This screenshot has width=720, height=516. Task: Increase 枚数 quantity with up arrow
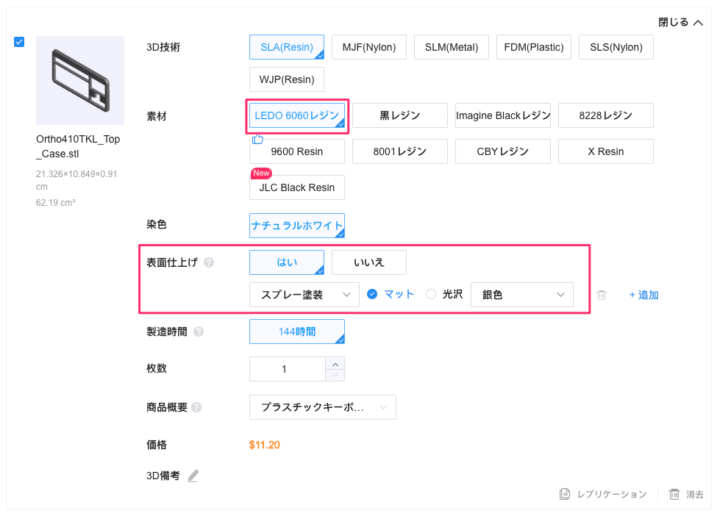[x=335, y=363]
